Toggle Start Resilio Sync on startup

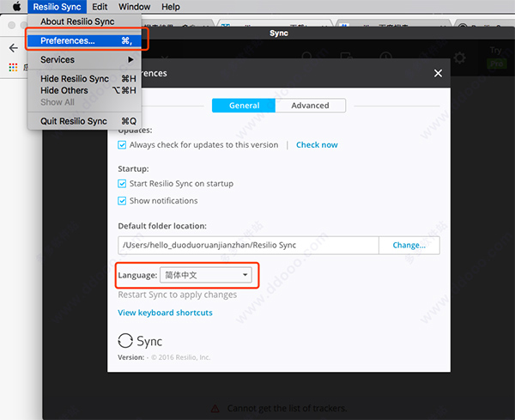point(122,184)
